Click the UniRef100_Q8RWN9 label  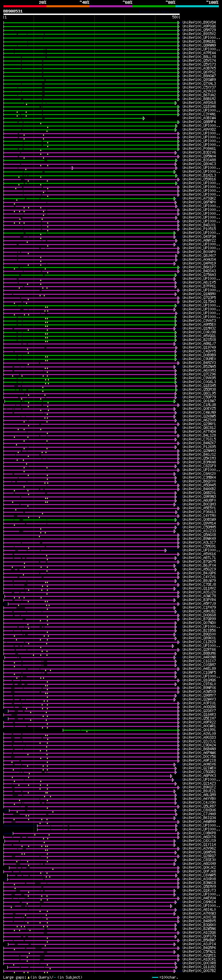pyautogui.click(x=199, y=45)
